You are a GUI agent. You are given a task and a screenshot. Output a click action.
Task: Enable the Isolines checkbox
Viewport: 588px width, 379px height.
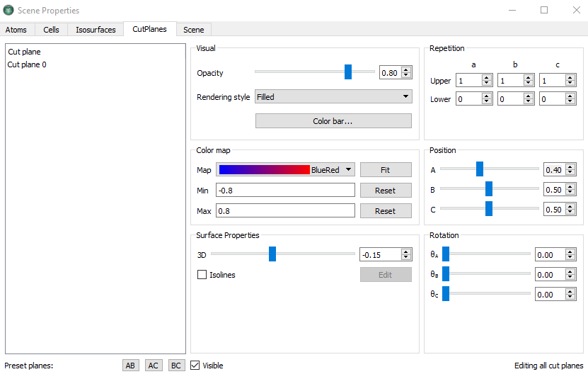(x=202, y=275)
